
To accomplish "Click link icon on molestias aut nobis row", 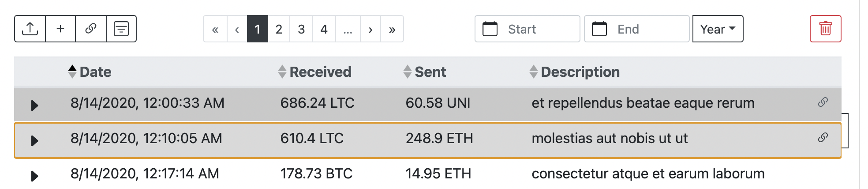I will coord(823,138).
